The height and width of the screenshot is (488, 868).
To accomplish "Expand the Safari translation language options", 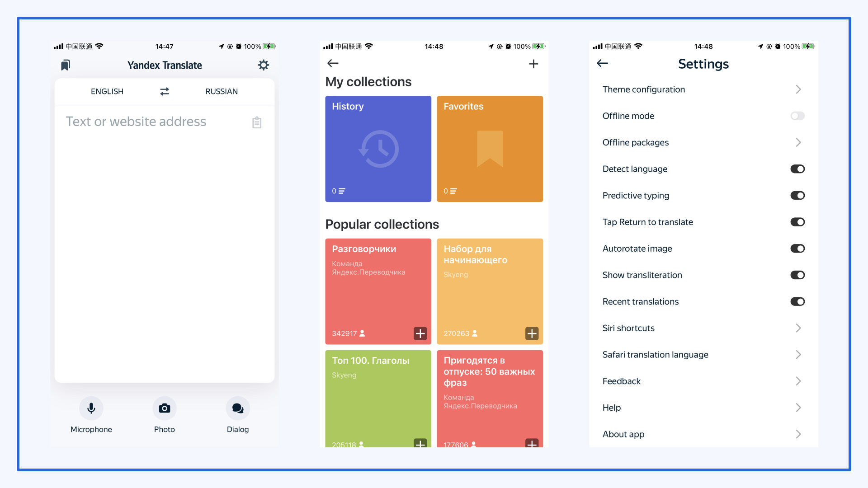I will (798, 354).
